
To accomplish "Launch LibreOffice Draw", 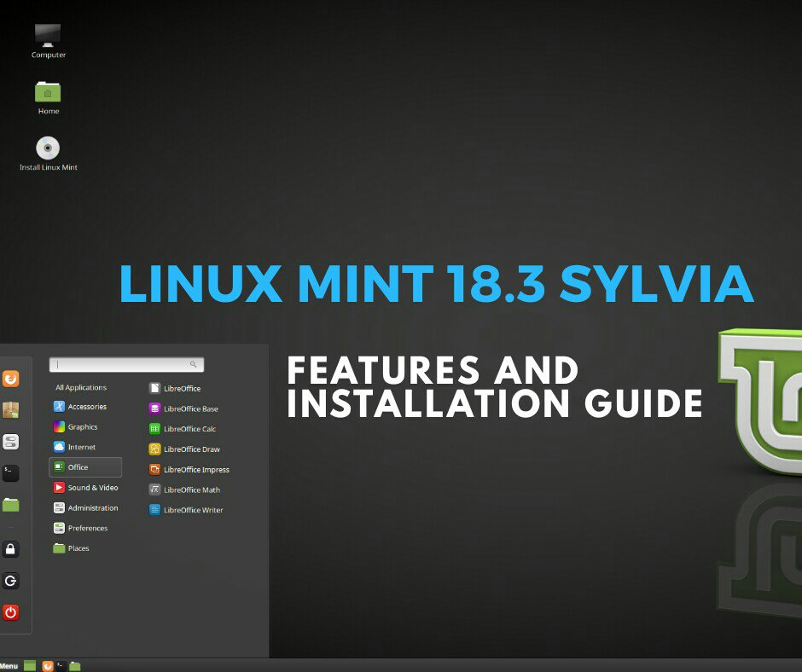I will (184, 449).
